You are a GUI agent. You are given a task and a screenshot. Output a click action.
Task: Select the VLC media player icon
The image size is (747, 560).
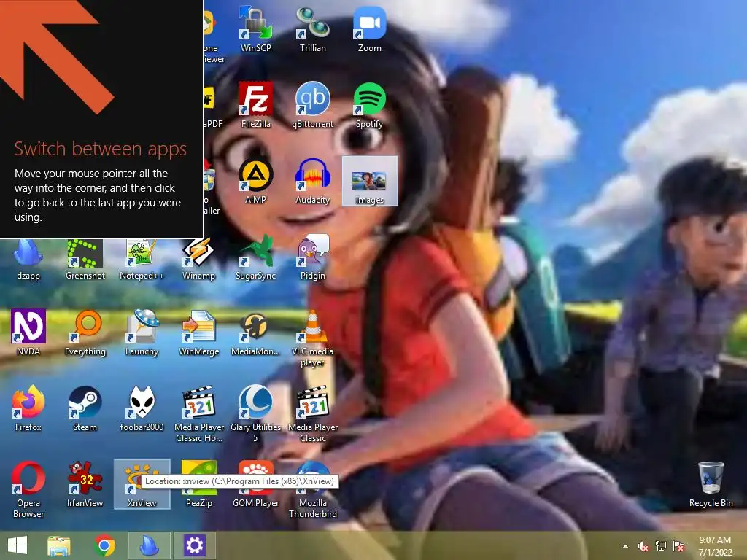click(312, 338)
